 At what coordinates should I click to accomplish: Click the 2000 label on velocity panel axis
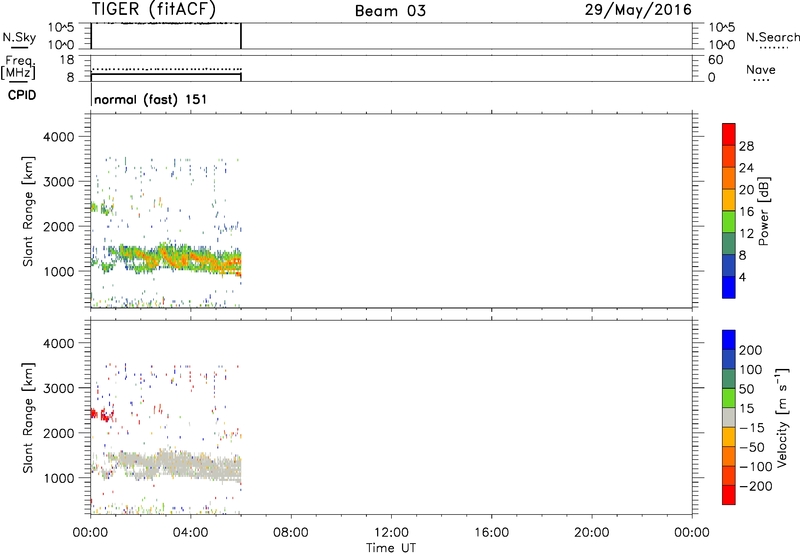[58, 433]
